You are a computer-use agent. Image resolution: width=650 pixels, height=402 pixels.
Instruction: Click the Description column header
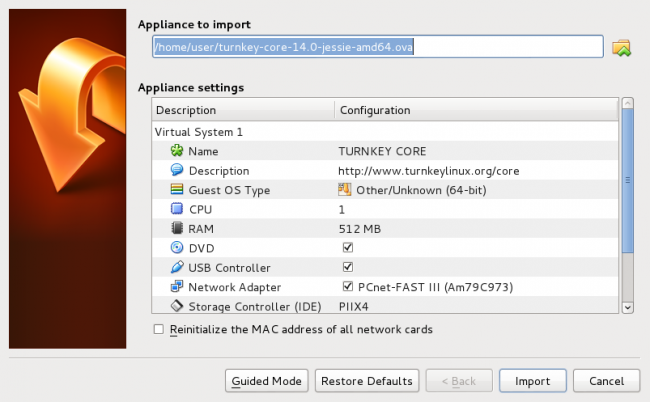coord(243,110)
